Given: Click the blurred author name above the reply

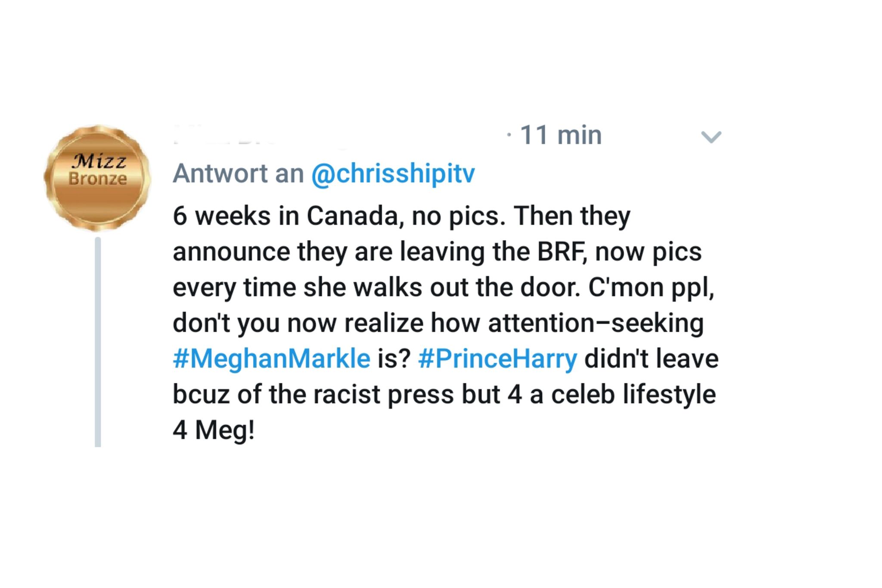Looking at the screenshot, I should [258, 135].
